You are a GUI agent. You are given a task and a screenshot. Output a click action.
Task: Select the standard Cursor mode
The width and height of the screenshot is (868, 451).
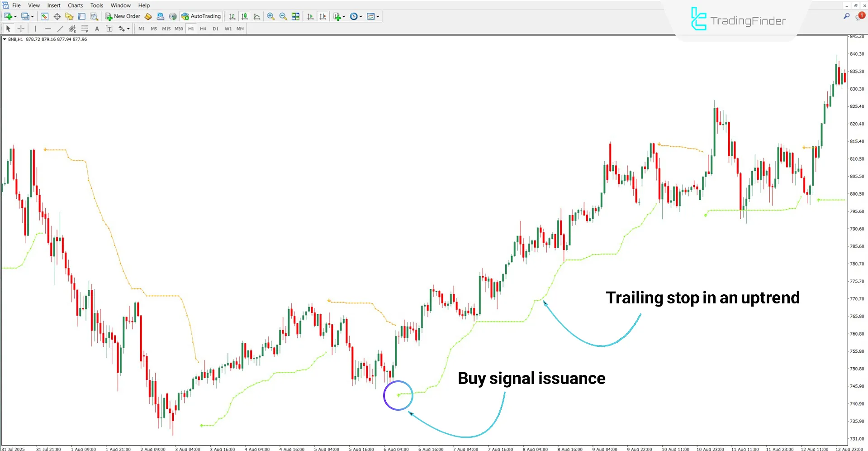8,29
